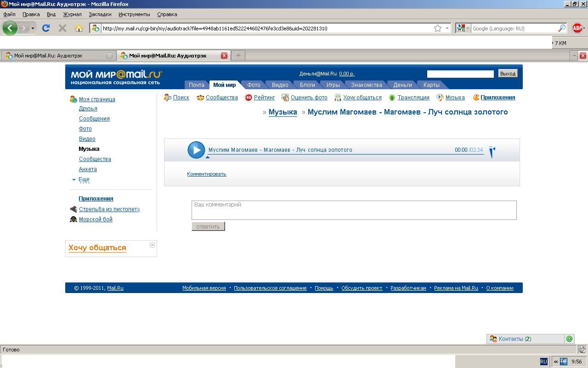588x368 pixels.
Task: Click the 0,00 р. balance link
Action: click(x=347, y=74)
